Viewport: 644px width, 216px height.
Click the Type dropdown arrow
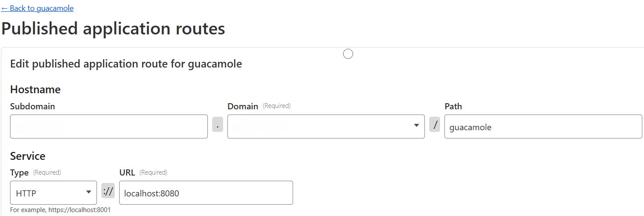coord(89,192)
